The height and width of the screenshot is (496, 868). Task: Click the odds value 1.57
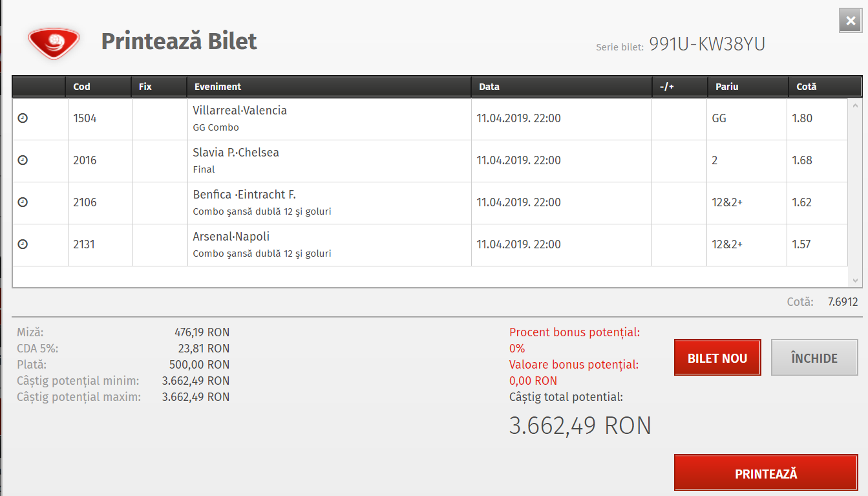pyautogui.click(x=802, y=244)
